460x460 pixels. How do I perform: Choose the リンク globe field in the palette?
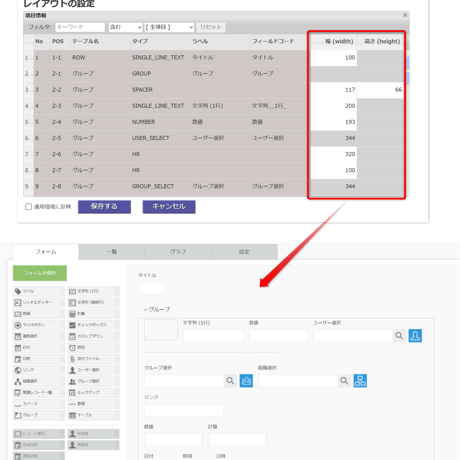39,370
